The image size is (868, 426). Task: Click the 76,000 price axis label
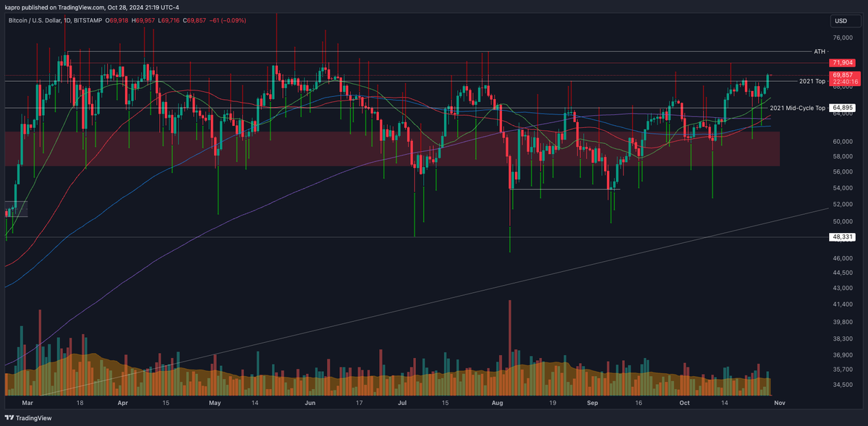tap(841, 38)
